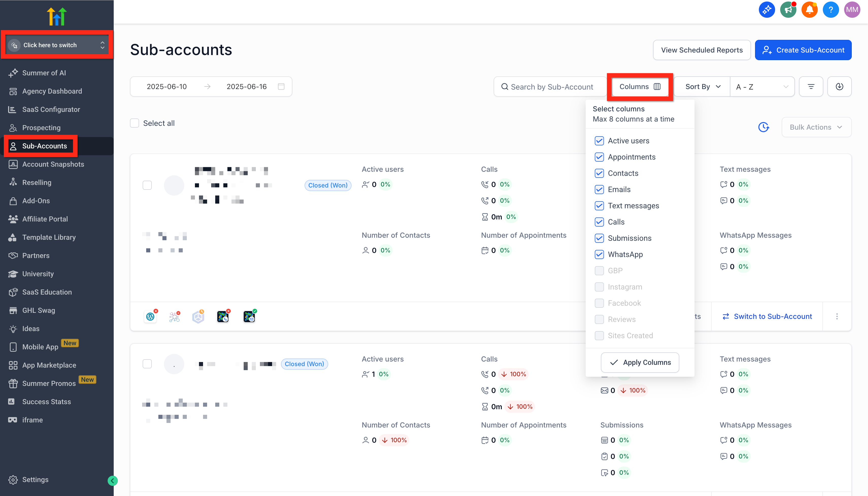Open the Sort By dropdown
The width and height of the screenshot is (868, 496).
tap(702, 87)
